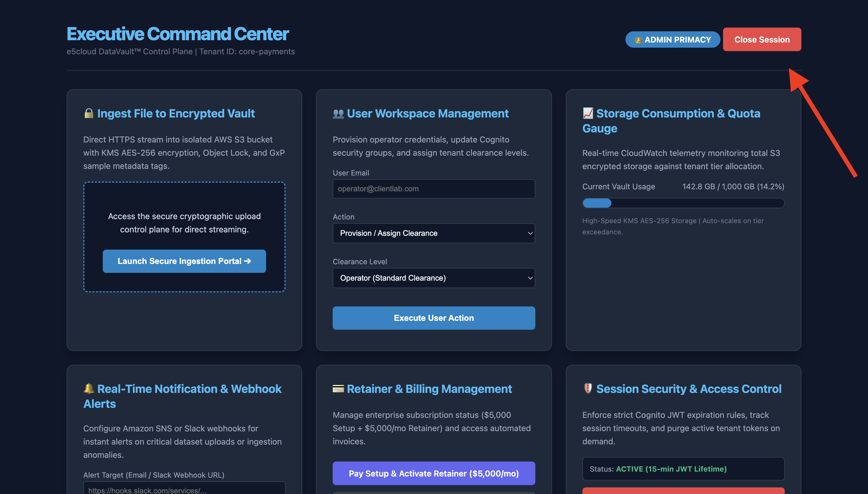Click the Close Session button
The height and width of the screenshot is (494, 868).
762,39
